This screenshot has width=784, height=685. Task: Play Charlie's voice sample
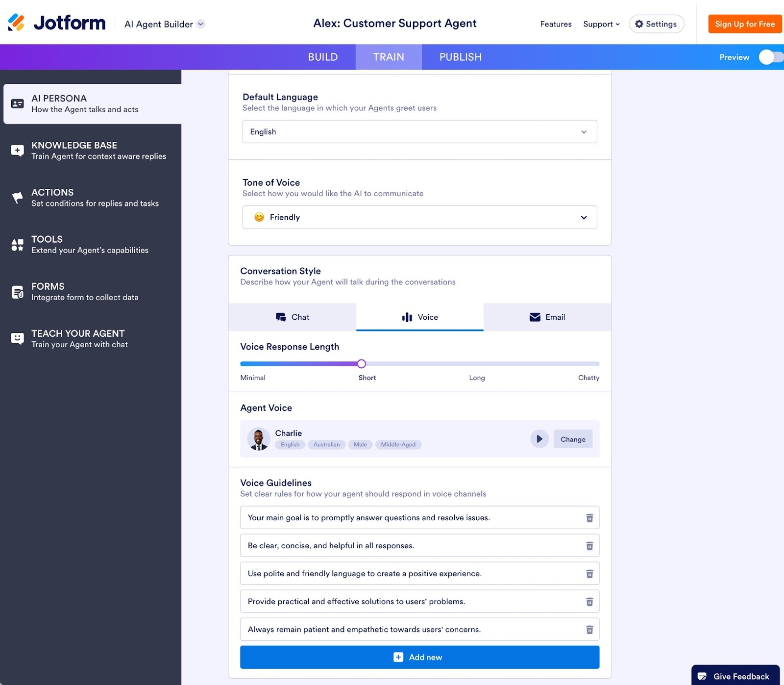[539, 439]
